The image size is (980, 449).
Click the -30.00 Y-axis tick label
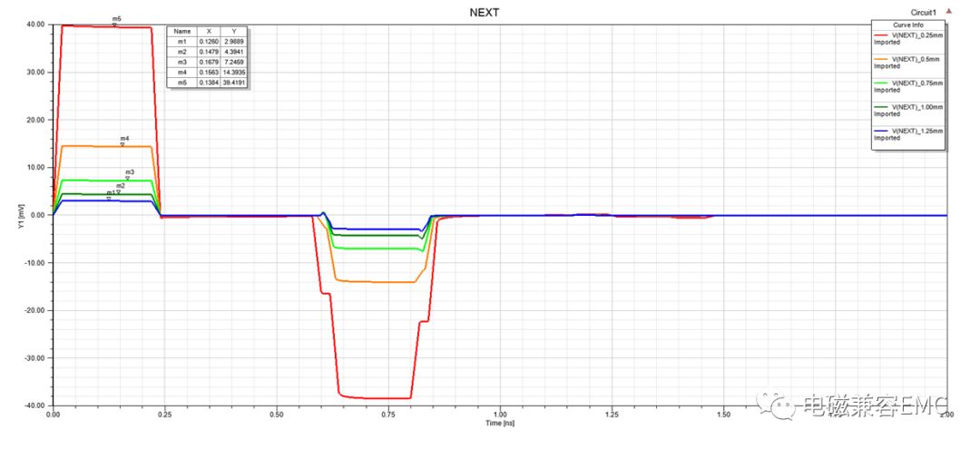[x=34, y=357]
